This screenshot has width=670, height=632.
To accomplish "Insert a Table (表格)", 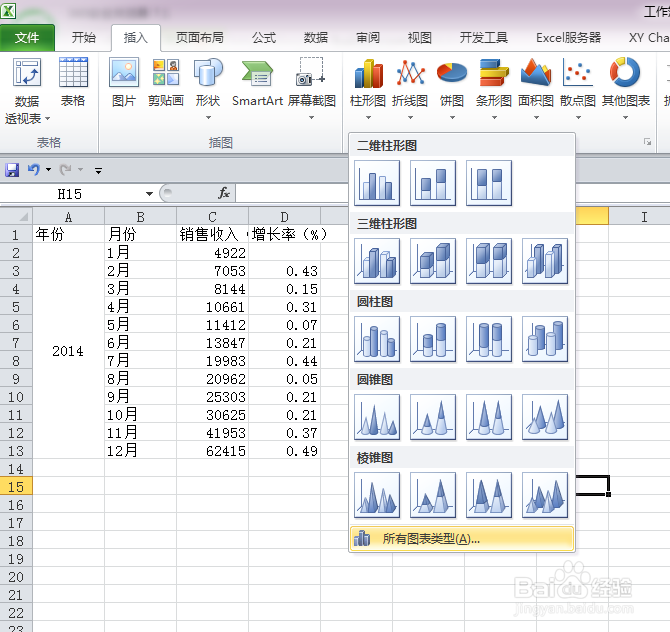I will click(73, 82).
